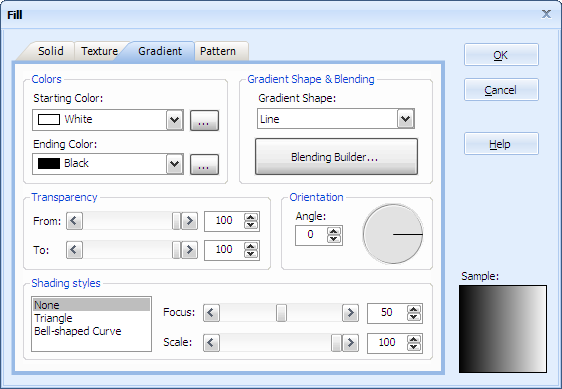The image size is (562, 389).
Task: Increase From transparency value with up spinner
Action: 251,217
